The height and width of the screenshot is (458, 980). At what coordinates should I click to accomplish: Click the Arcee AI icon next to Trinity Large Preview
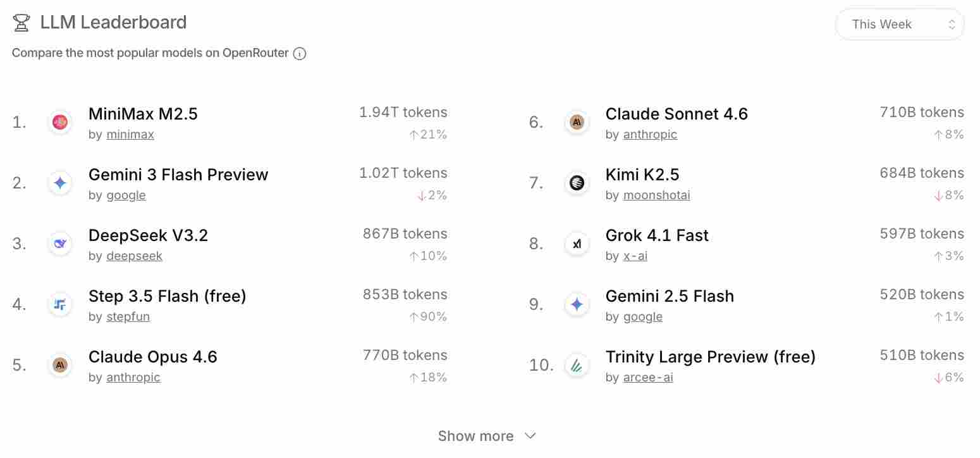577,365
